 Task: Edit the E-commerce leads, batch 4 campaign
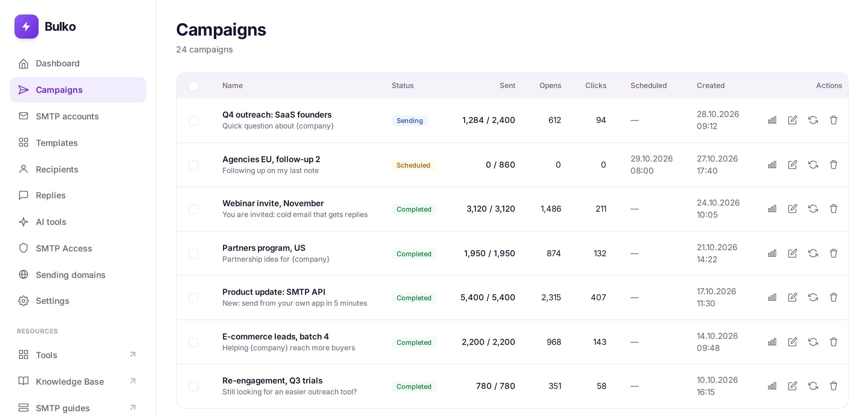tap(793, 342)
